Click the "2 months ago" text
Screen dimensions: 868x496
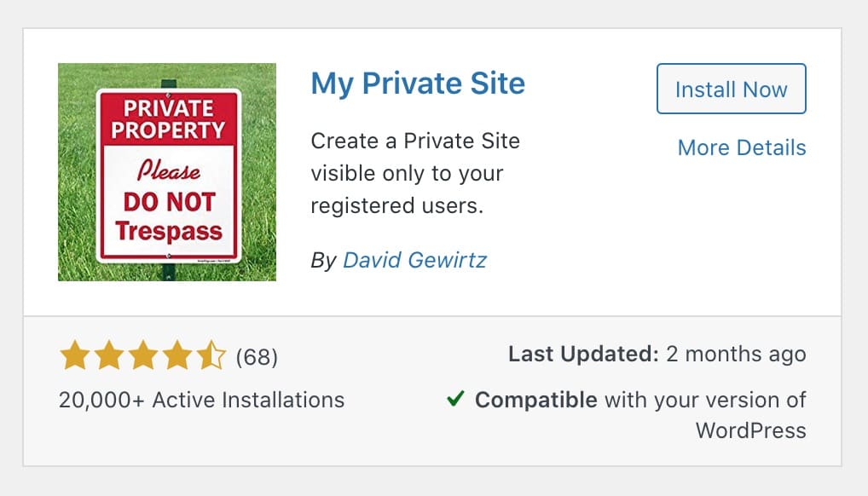point(736,355)
